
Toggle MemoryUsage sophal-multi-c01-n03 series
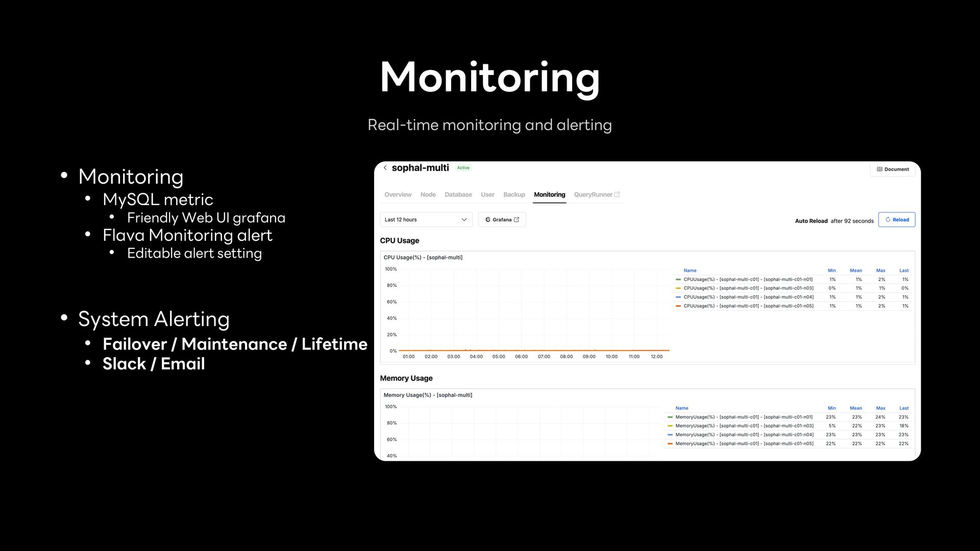click(x=744, y=426)
